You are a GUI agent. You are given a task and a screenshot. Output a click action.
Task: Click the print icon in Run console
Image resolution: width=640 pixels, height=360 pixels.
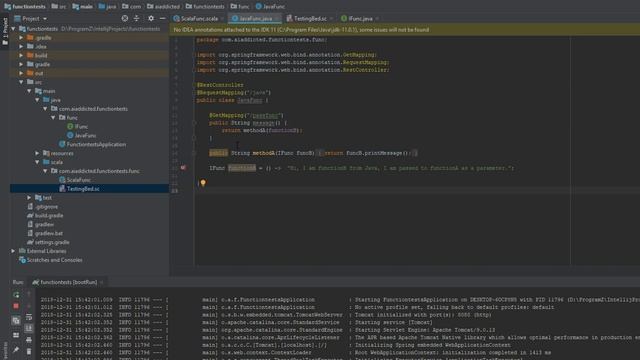[x=29, y=340]
